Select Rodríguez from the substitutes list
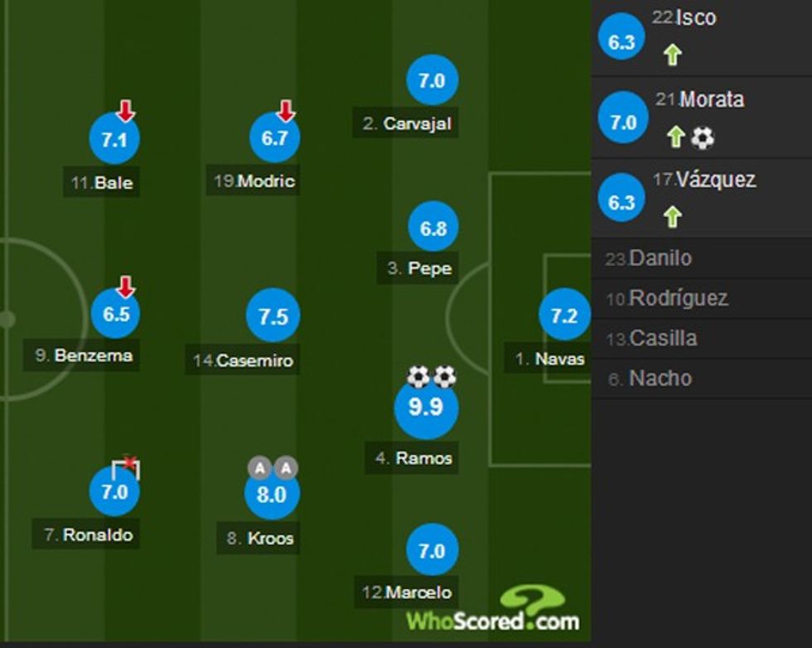The height and width of the screenshot is (648, 812). tap(677, 298)
